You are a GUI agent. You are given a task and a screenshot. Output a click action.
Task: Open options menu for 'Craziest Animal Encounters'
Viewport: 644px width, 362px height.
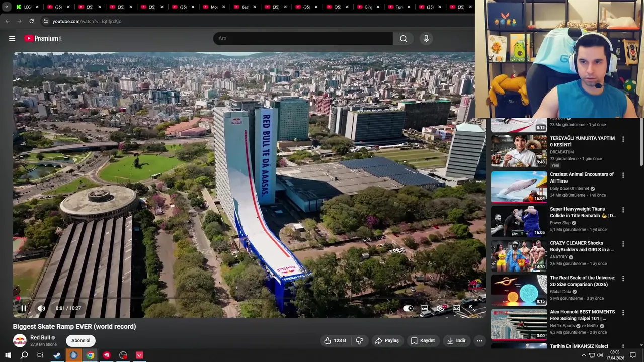point(623,175)
